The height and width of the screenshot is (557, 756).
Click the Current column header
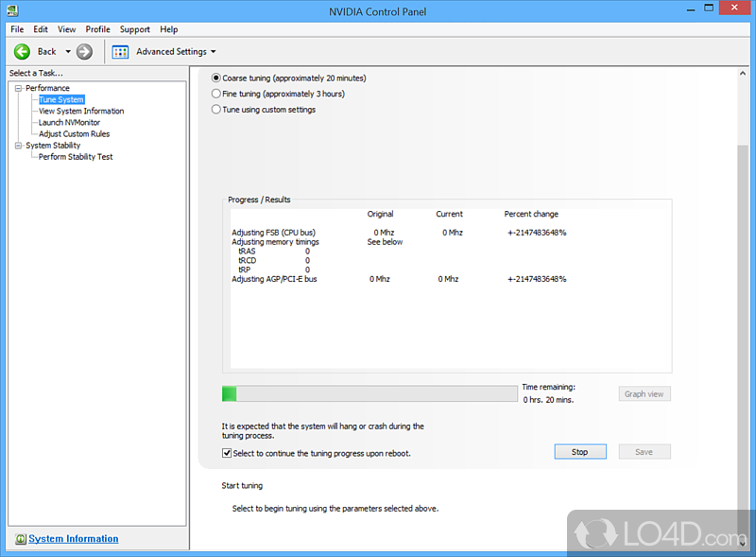point(450,214)
